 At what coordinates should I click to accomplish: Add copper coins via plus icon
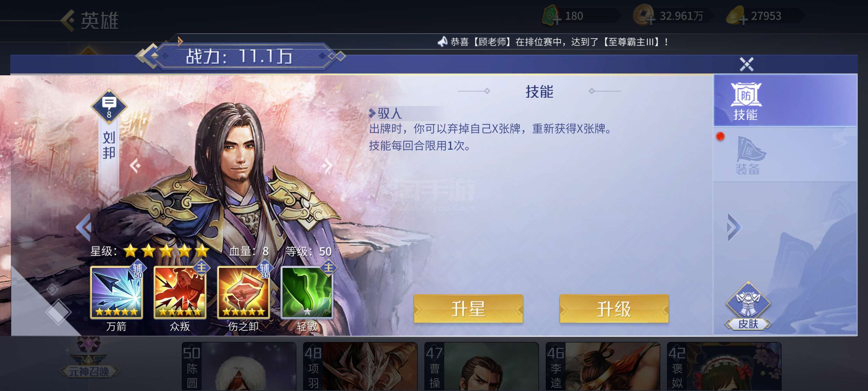650,20
